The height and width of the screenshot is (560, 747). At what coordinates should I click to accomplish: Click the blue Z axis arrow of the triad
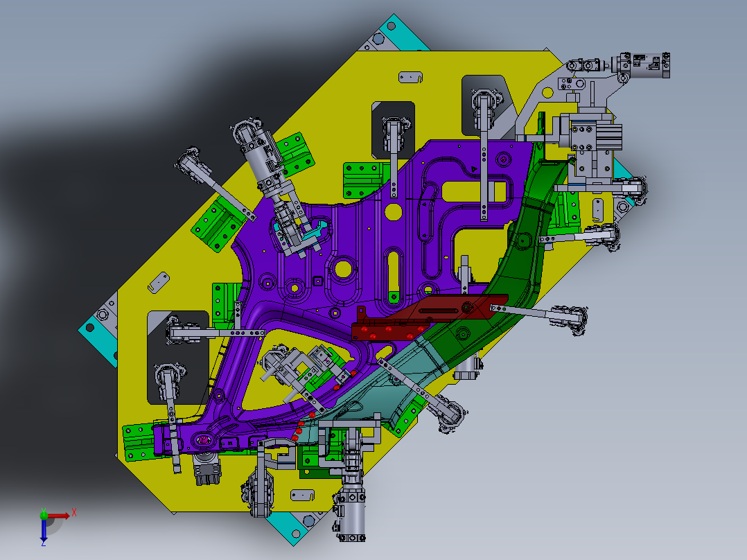coord(44,530)
